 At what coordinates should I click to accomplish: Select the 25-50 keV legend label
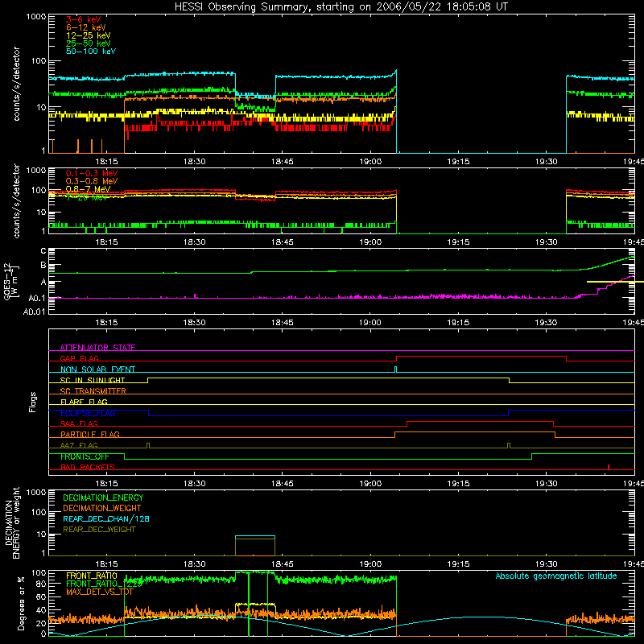[89, 43]
